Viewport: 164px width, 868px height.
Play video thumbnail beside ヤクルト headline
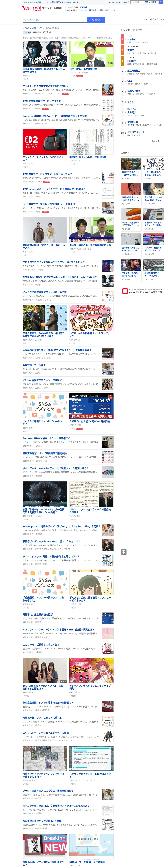click(108, 90)
